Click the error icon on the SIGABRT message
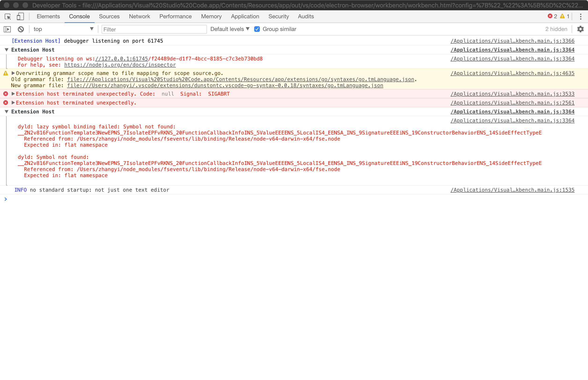The image size is (588, 380). click(x=5, y=93)
